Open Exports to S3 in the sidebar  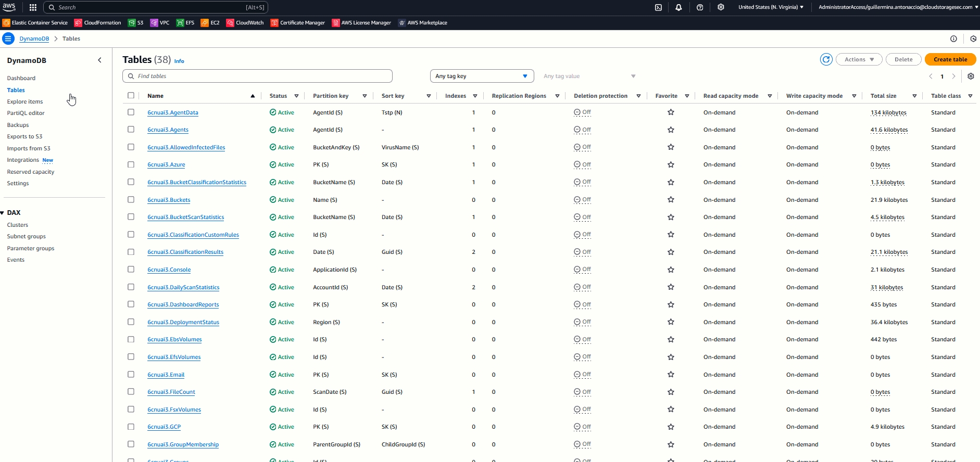click(x=25, y=136)
